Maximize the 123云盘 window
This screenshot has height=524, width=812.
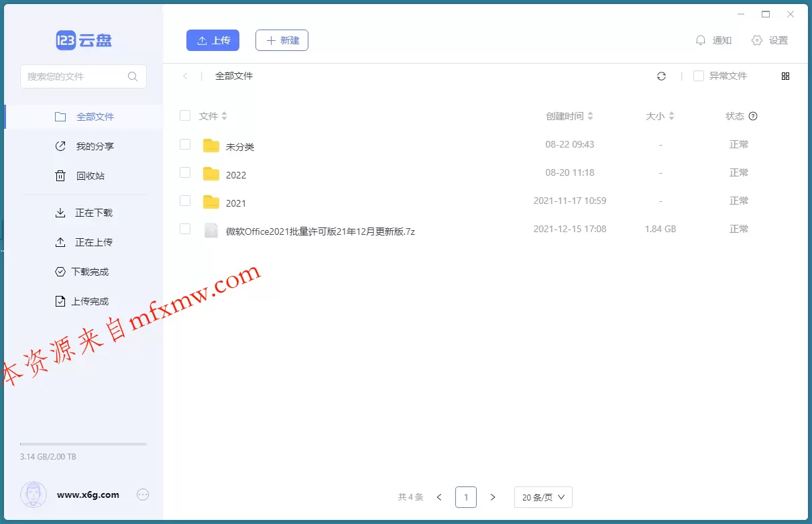[x=766, y=14]
